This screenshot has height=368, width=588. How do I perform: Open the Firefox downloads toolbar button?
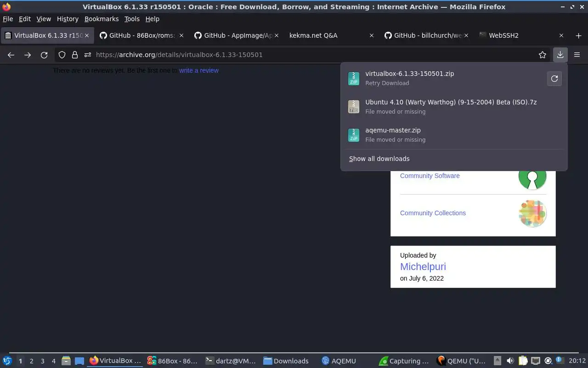point(560,55)
